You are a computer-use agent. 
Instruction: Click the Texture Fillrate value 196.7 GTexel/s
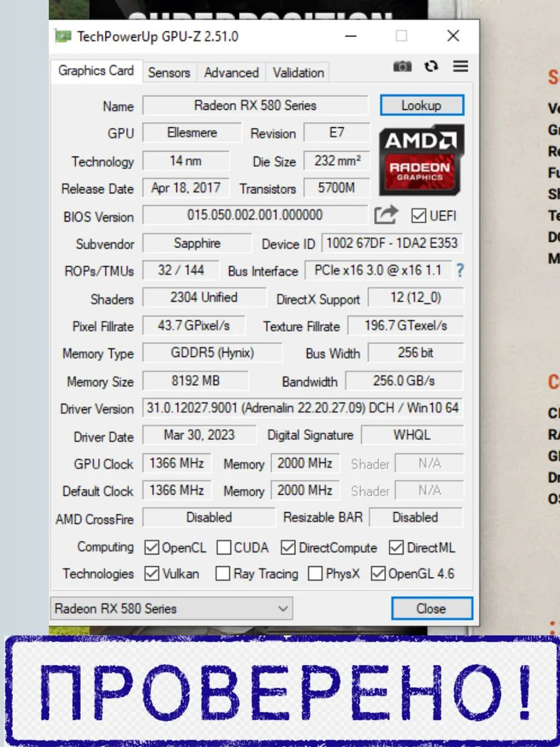405,326
